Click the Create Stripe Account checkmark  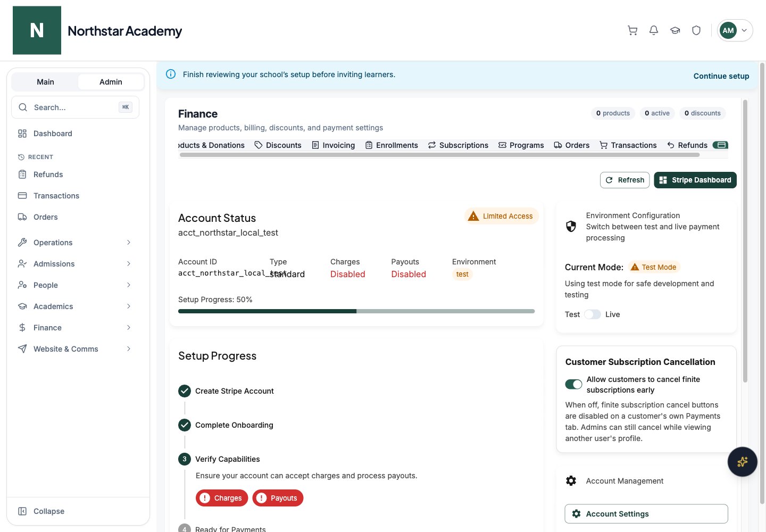185,391
